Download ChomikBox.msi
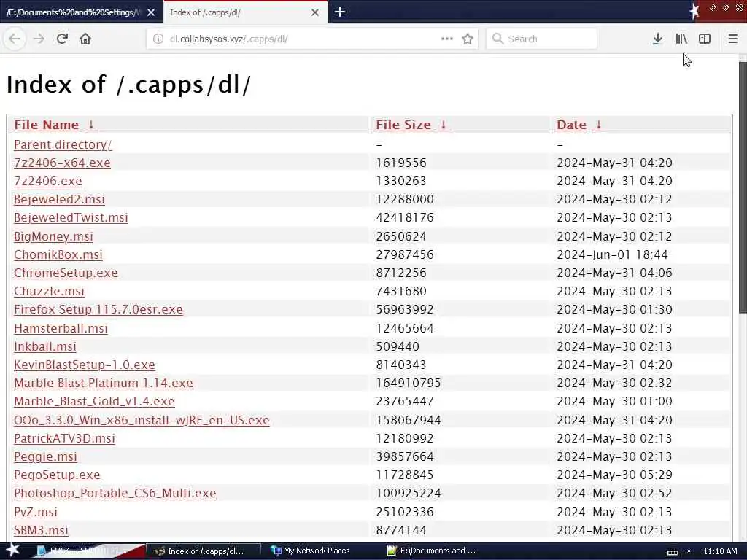Viewport: 747px width, 560px height. point(58,254)
